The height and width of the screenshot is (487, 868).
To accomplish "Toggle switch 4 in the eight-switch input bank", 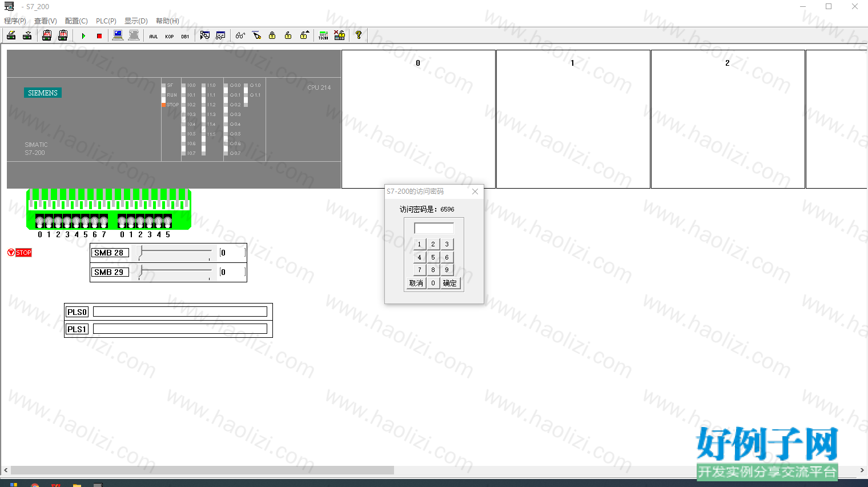I will click(76, 221).
